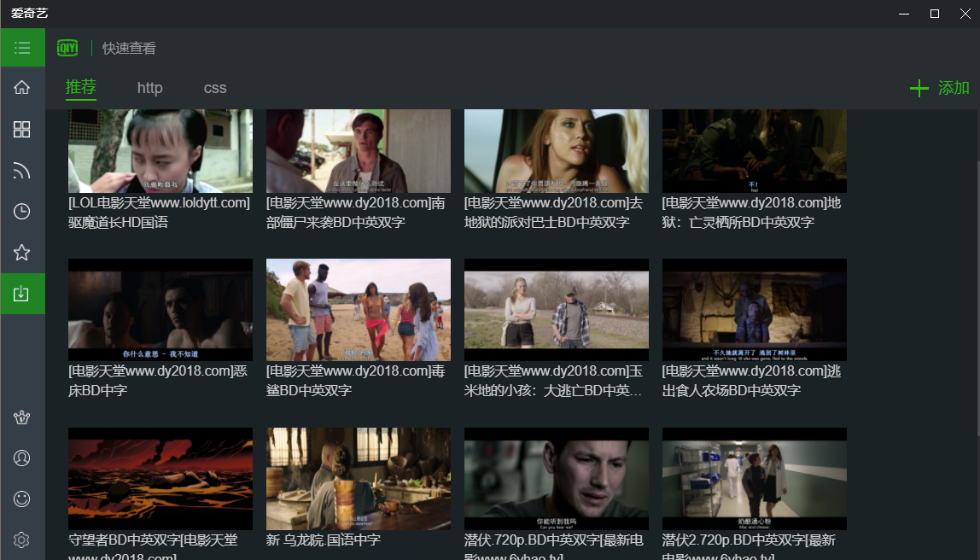Click the title 恶床BD中字
The image size is (980, 560).
[157, 381]
